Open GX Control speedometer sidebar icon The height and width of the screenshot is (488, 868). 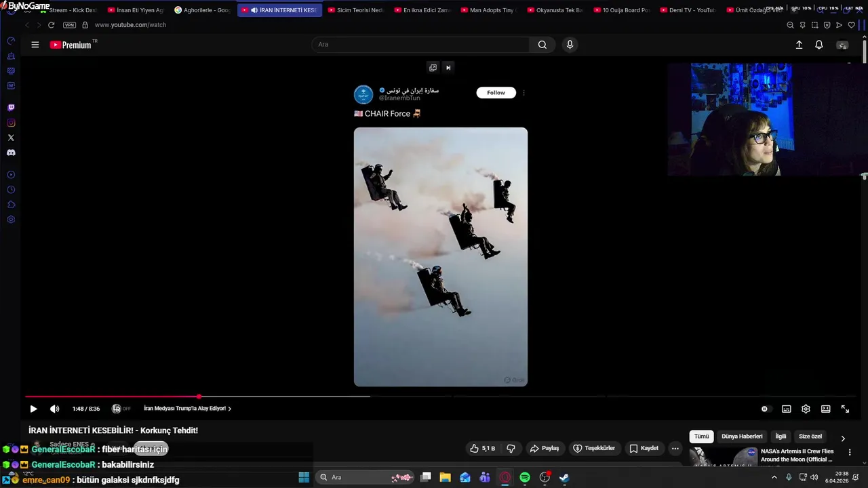[11, 41]
